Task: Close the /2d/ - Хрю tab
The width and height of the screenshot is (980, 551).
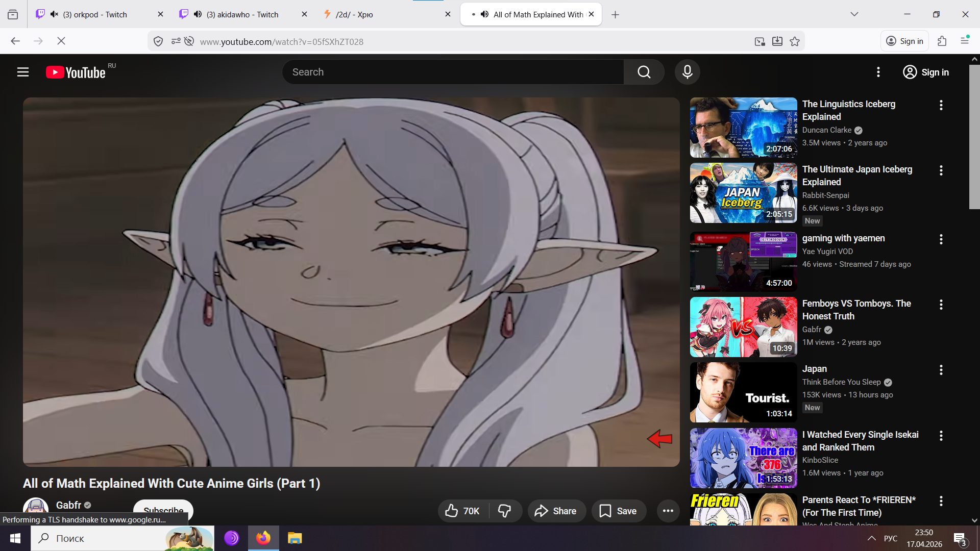Action: 448,14
